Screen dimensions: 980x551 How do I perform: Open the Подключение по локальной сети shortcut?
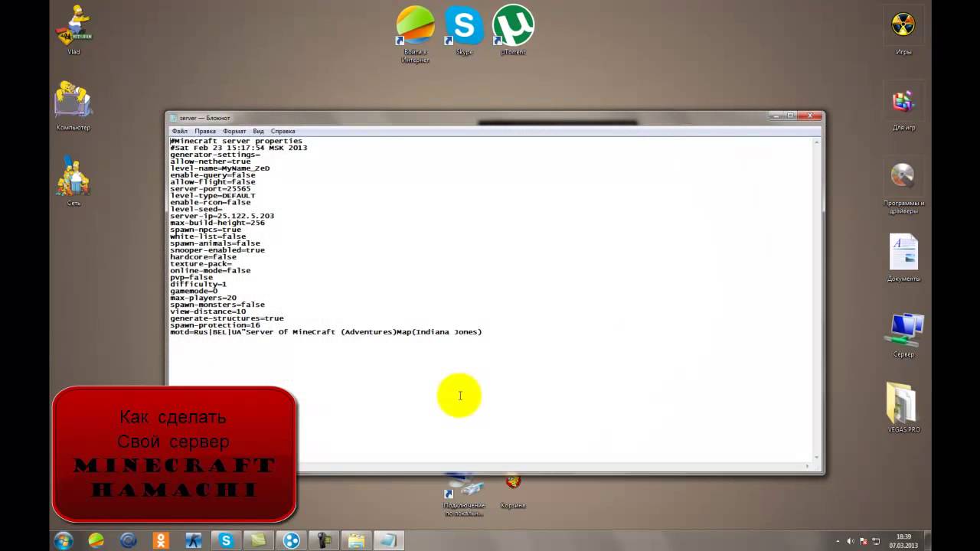tap(464, 494)
